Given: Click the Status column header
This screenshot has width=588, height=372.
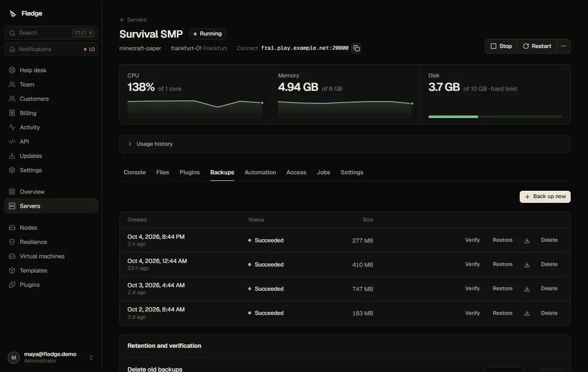Looking at the screenshot, I should [256, 220].
